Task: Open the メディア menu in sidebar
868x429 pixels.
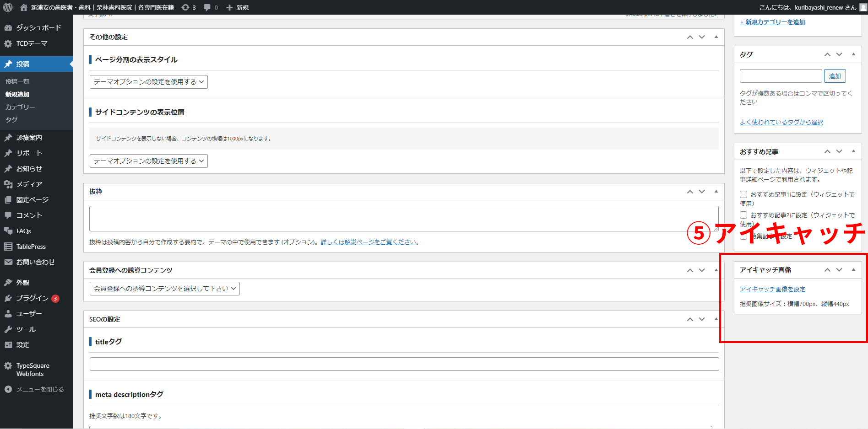Action: (29, 184)
